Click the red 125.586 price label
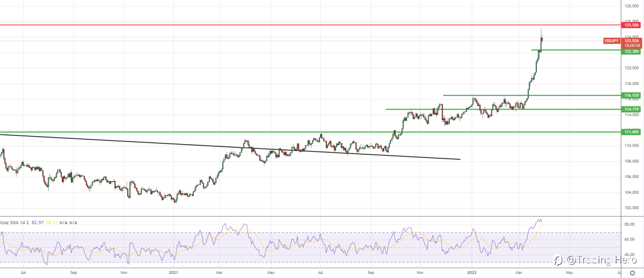 coord(631,25)
